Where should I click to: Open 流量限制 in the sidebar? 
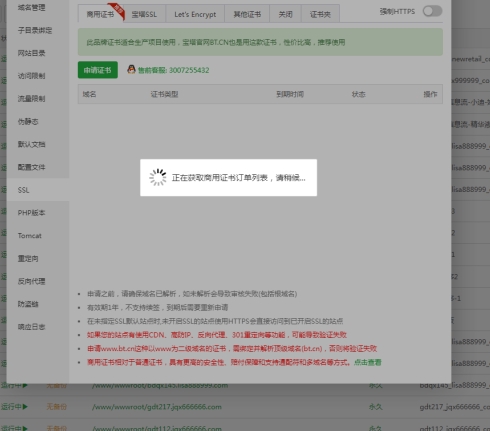click(x=31, y=99)
